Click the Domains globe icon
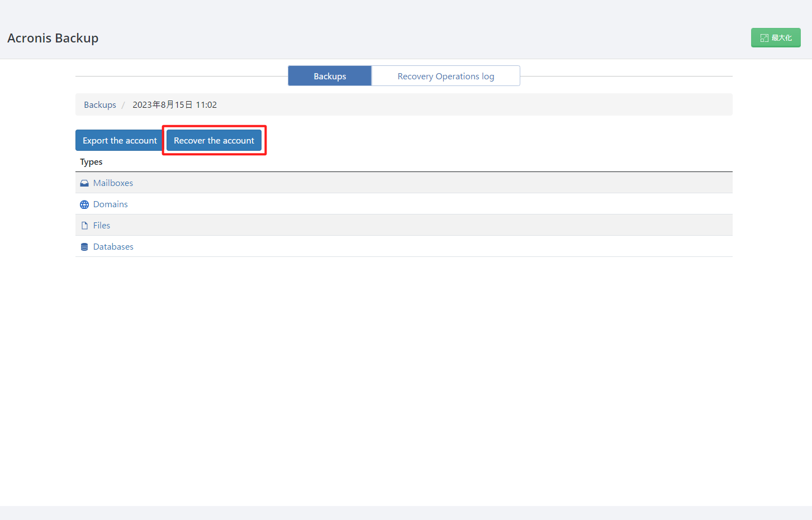The height and width of the screenshot is (520, 812). (x=84, y=204)
